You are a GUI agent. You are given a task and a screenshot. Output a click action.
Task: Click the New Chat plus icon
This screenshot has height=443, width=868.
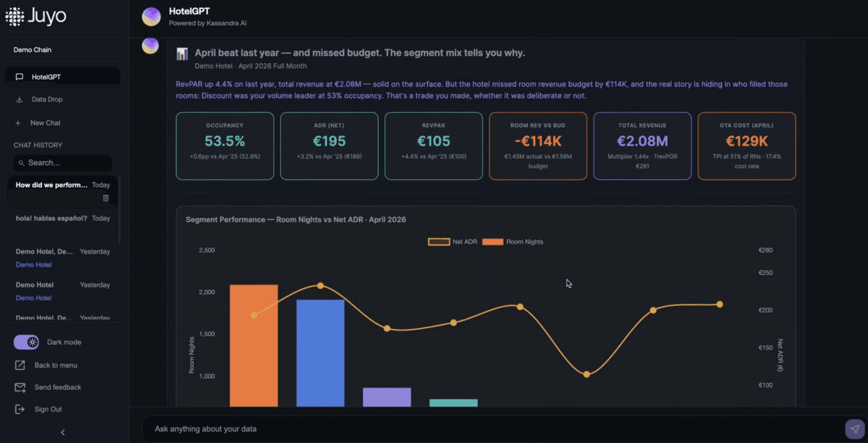point(18,123)
